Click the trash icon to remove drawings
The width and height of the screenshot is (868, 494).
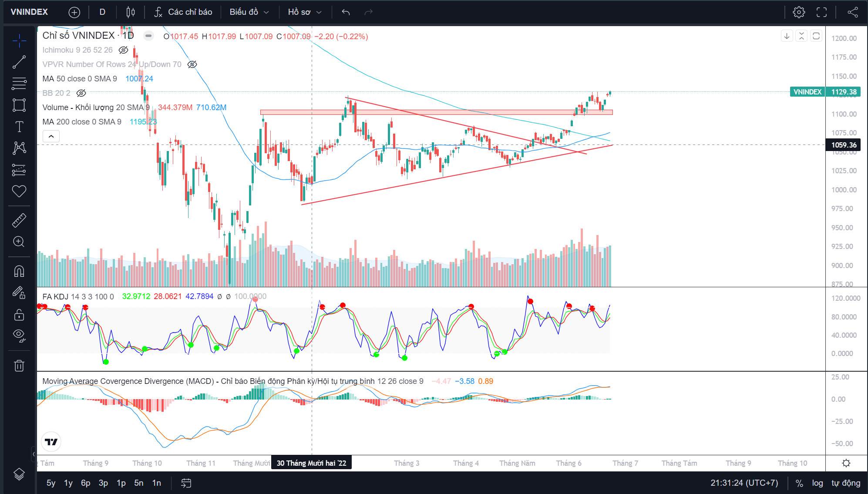click(19, 365)
